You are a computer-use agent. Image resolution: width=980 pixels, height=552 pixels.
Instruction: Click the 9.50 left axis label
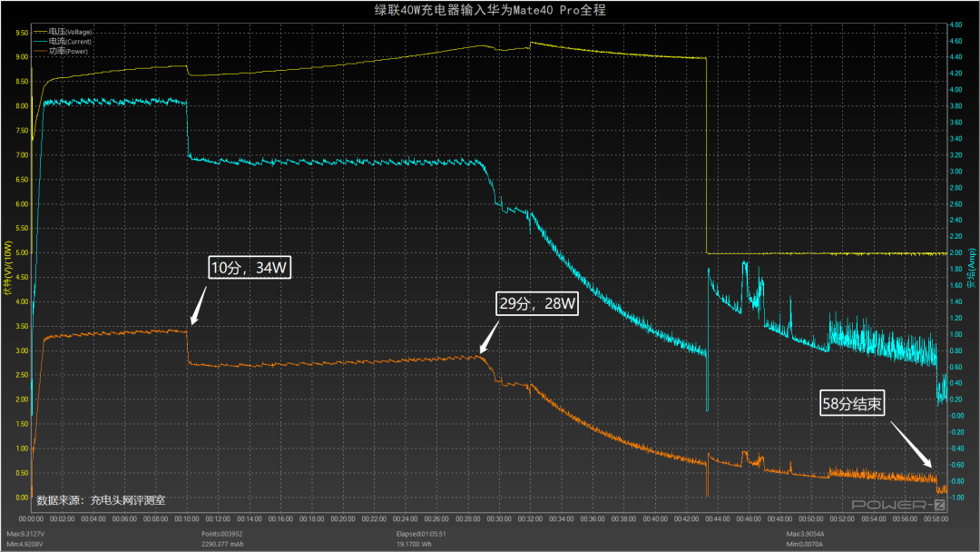[22, 33]
